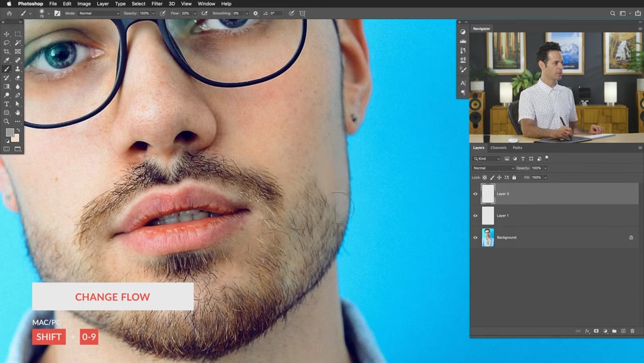Hide Layer 1 visibility eye

475,216
